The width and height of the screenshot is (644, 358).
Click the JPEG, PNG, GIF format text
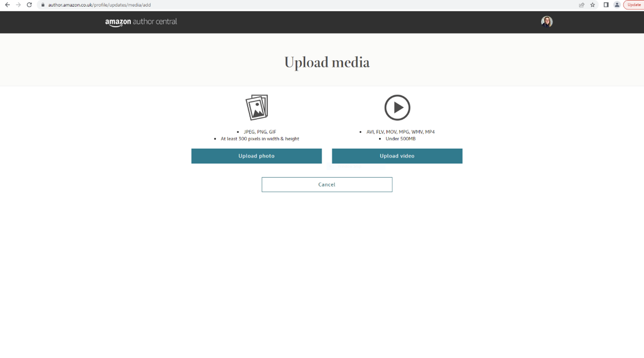pos(260,132)
